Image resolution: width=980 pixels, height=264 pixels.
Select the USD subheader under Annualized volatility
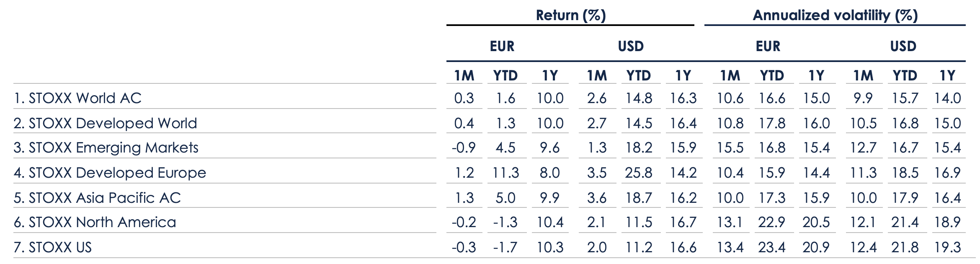pos(903,46)
